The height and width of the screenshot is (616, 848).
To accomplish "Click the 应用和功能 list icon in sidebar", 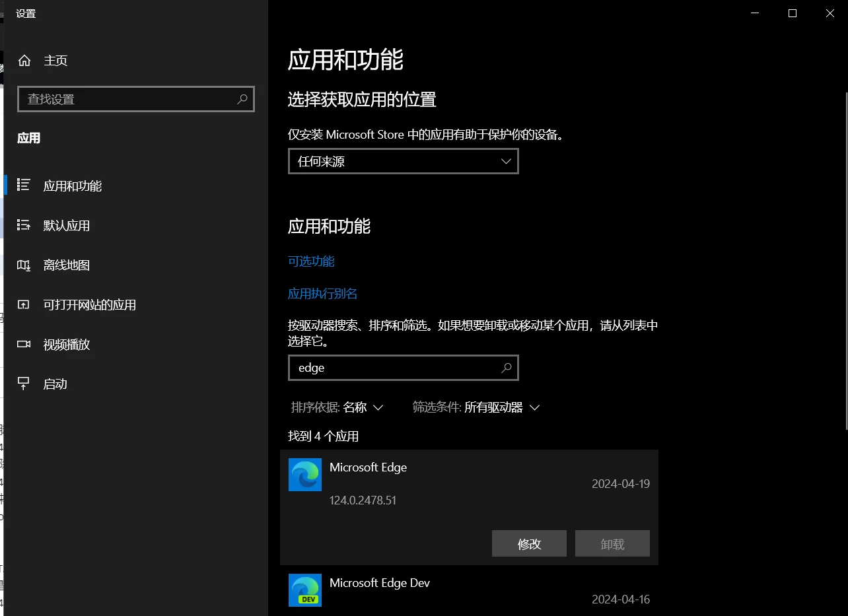I will tap(24, 186).
